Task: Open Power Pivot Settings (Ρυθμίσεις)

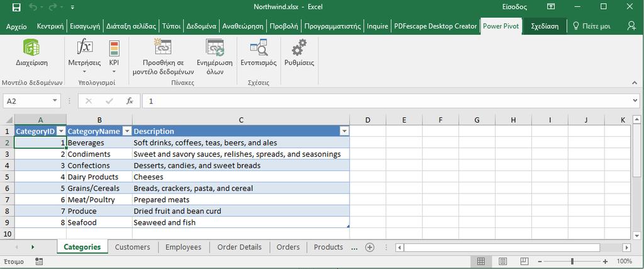Action: tap(299, 54)
